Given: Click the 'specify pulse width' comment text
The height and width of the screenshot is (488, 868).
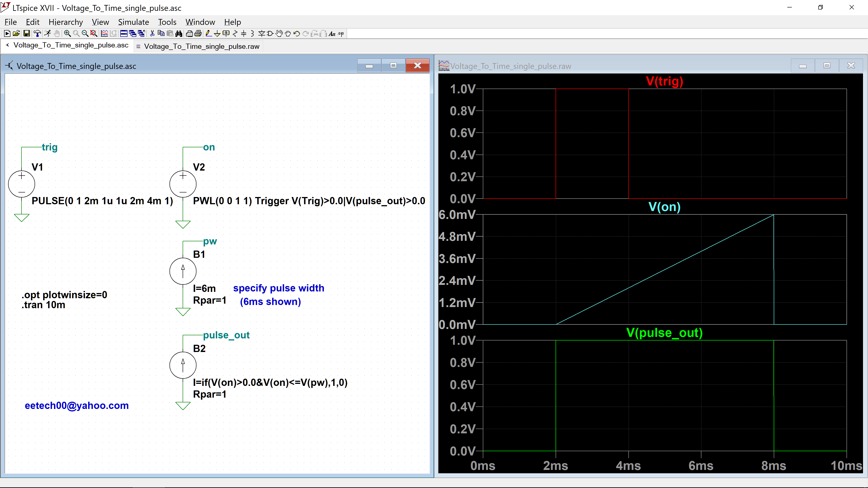Looking at the screenshot, I should 279,288.
